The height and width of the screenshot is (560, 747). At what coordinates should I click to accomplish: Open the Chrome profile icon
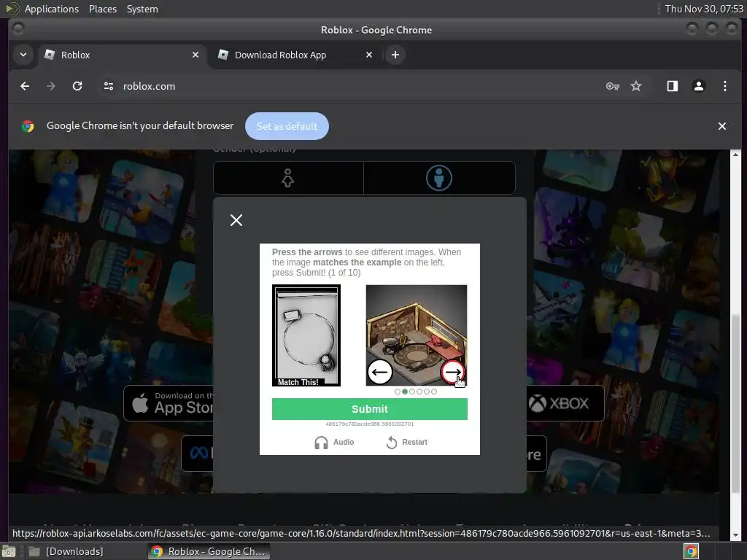pyautogui.click(x=698, y=86)
